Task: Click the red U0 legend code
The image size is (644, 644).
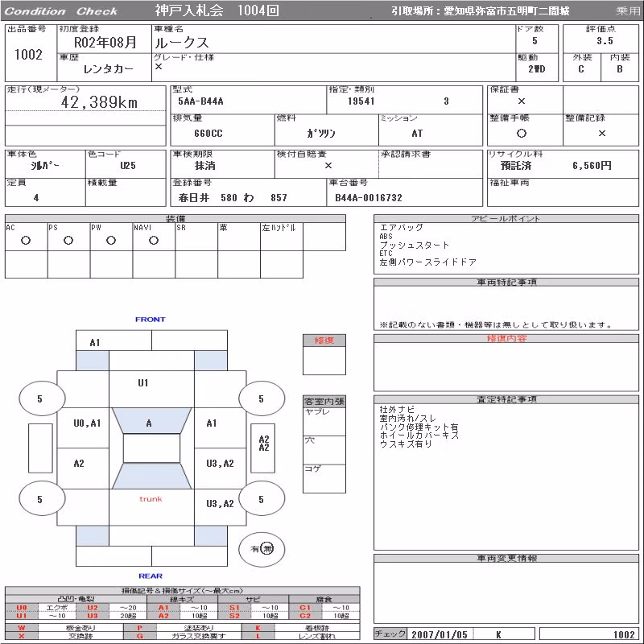Action: coord(22,608)
